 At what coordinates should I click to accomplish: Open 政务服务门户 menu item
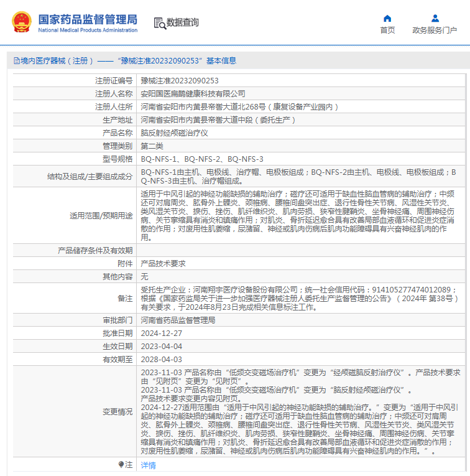(x=435, y=30)
